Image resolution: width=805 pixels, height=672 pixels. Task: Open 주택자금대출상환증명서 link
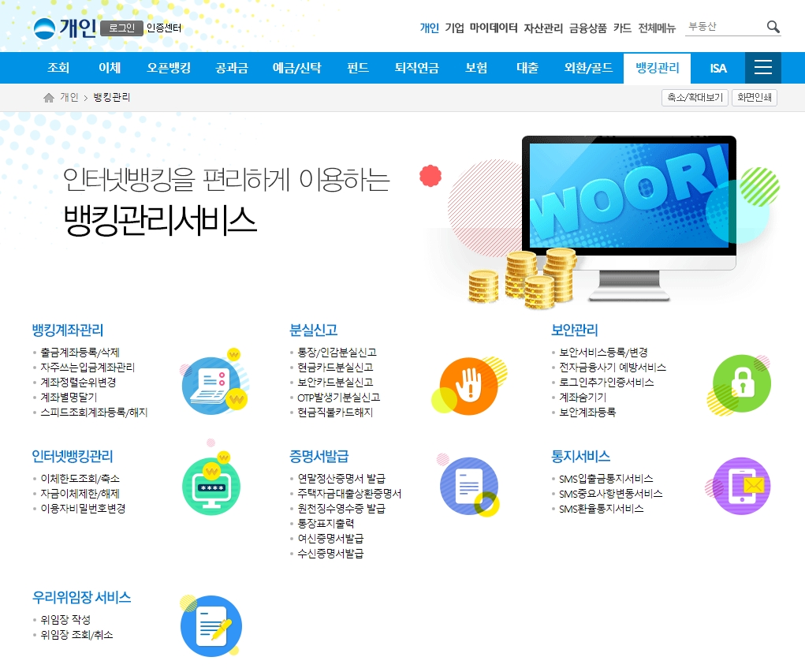click(349, 493)
